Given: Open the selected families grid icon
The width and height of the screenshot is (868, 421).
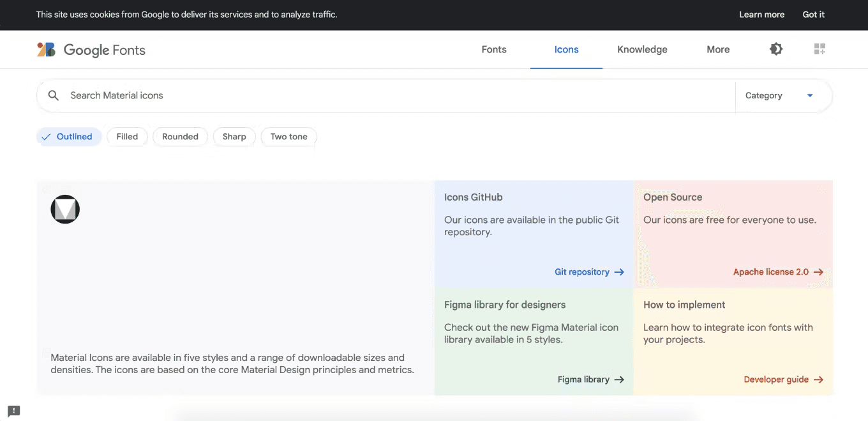Looking at the screenshot, I should tap(820, 49).
